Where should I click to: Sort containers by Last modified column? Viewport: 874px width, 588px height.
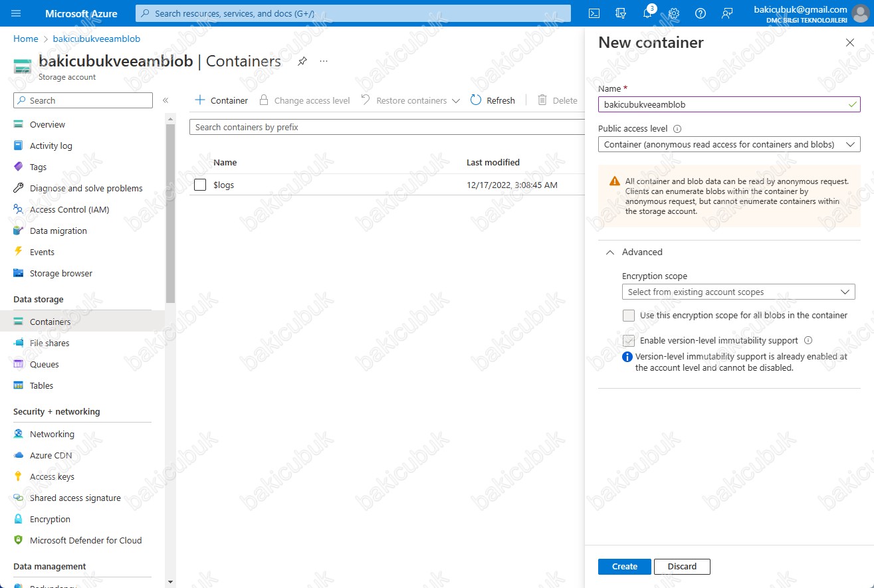[493, 162]
